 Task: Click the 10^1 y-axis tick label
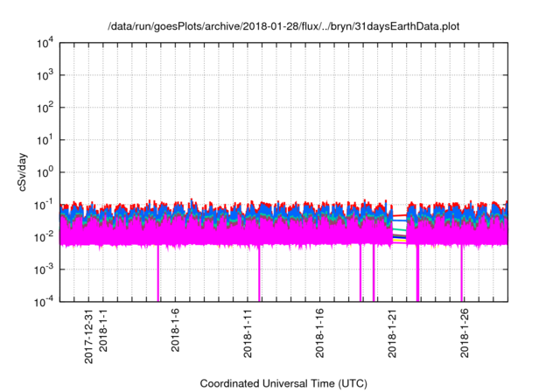coord(45,141)
